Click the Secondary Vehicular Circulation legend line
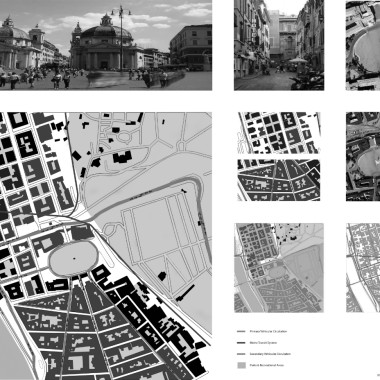Screen dimensions: 380x380 point(241,354)
